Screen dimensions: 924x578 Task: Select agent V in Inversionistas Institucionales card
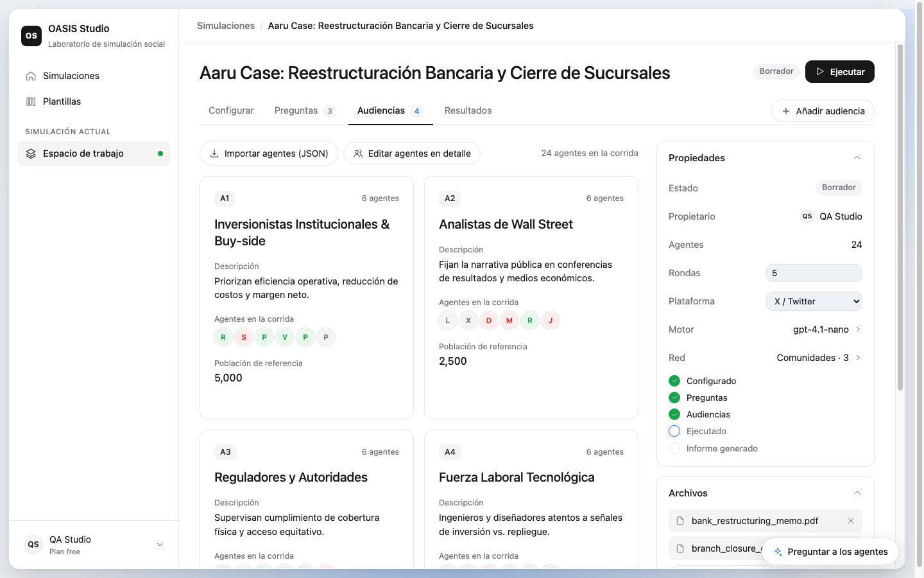[285, 337]
